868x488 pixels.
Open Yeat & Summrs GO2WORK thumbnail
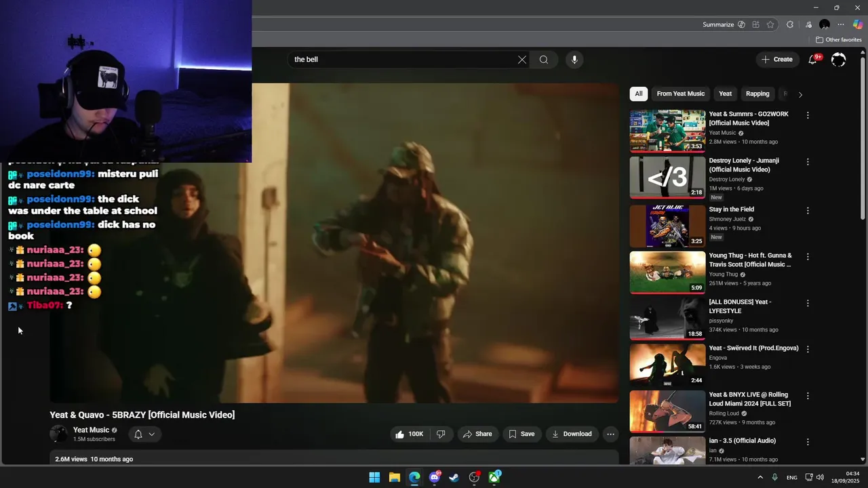tap(667, 131)
